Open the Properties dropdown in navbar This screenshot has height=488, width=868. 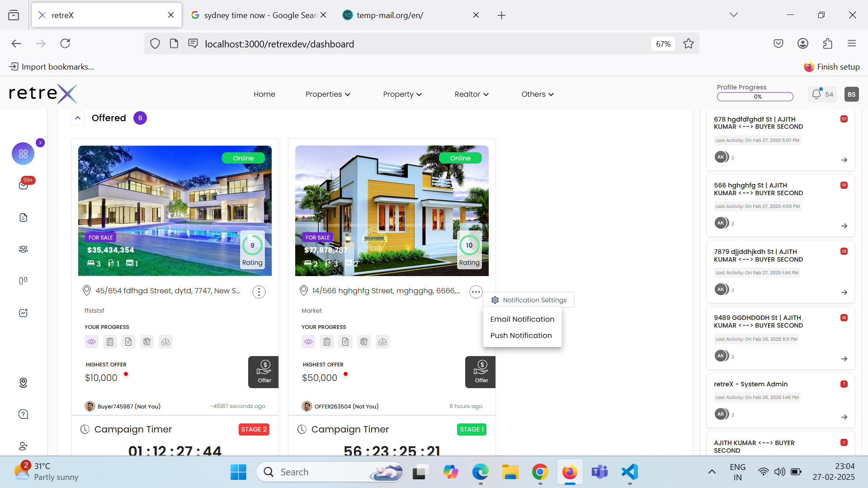click(x=328, y=94)
